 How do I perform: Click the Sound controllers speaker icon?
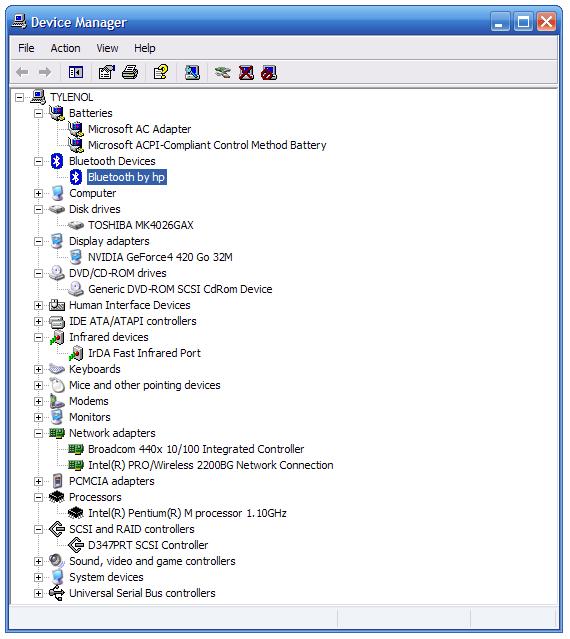[57, 561]
